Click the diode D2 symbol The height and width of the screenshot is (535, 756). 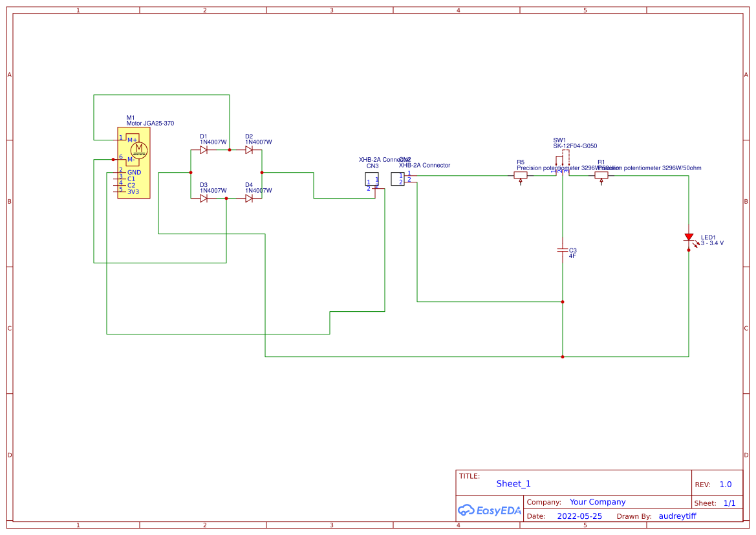click(x=250, y=149)
